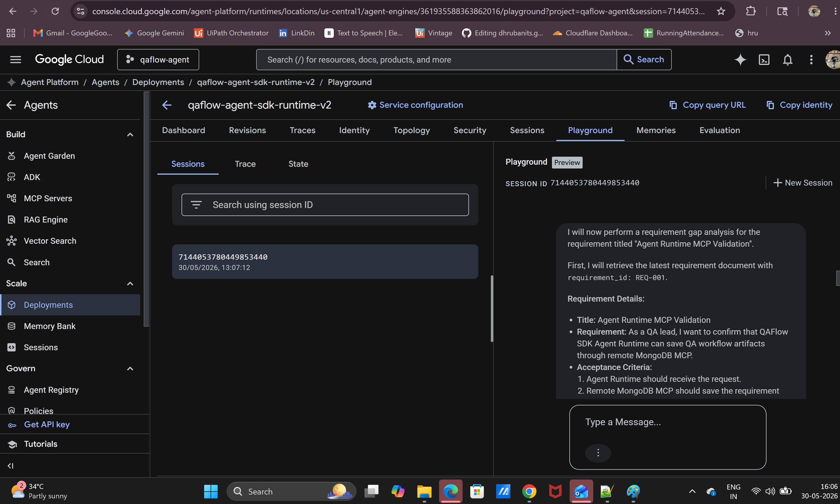Click Copy query URL
The height and width of the screenshot is (504, 840).
point(707,105)
